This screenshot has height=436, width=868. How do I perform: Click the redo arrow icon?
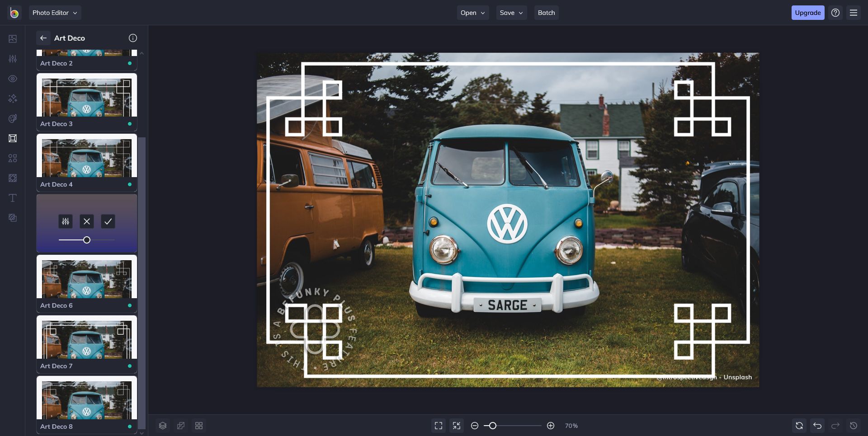pos(835,426)
